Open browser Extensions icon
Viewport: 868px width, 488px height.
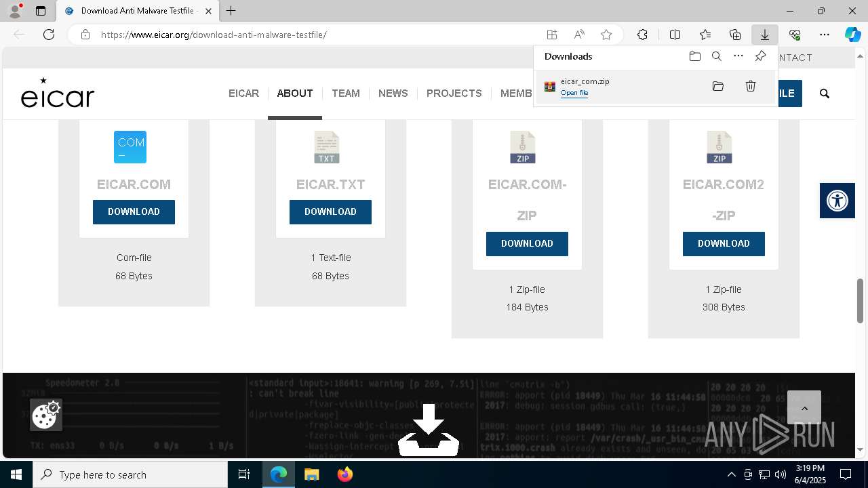(642, 35)
